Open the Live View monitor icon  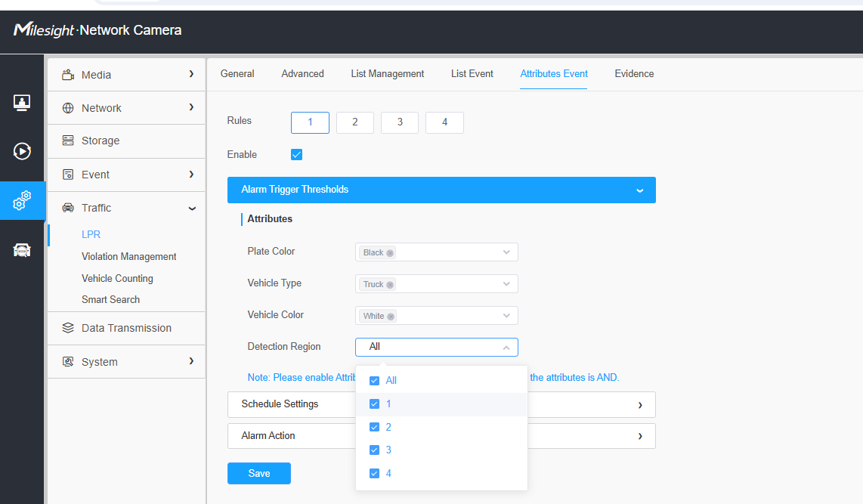[x=21, y=102]
